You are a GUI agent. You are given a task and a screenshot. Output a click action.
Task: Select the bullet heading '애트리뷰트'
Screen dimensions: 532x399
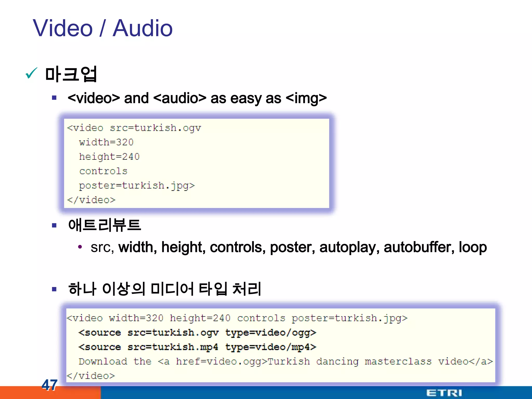tap(104, 225)
